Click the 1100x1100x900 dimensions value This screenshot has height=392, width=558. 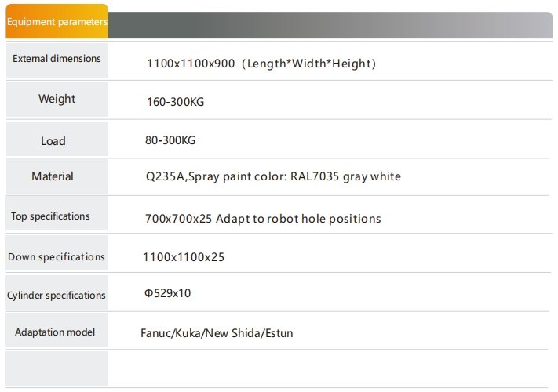191,64
